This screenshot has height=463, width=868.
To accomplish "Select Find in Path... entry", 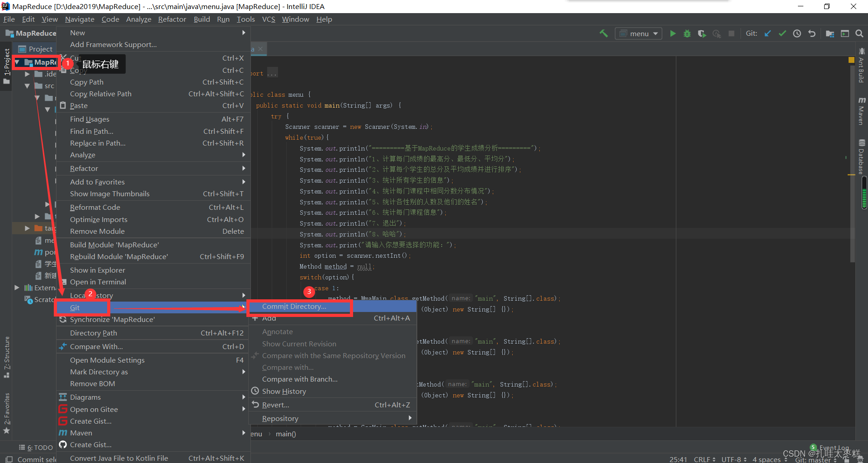I will click(154, 131).
